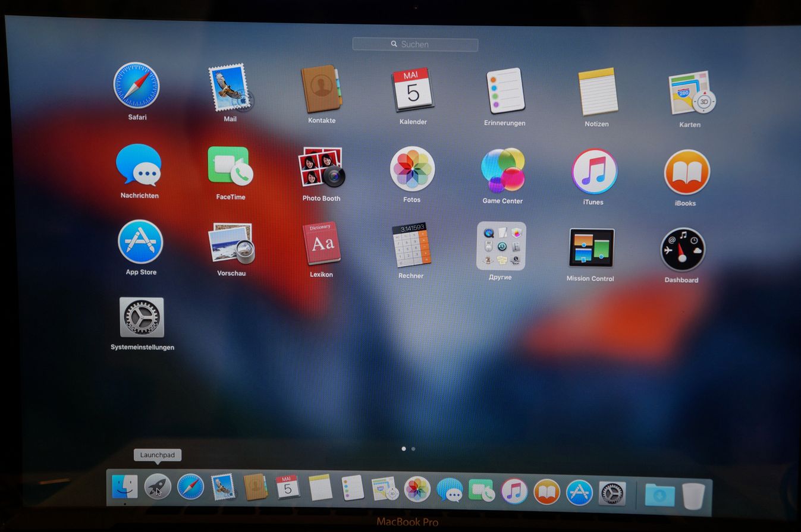Launch Kontakte from the Launchpad grid
This screenshot has width=801, height=532.
point(321,90)
